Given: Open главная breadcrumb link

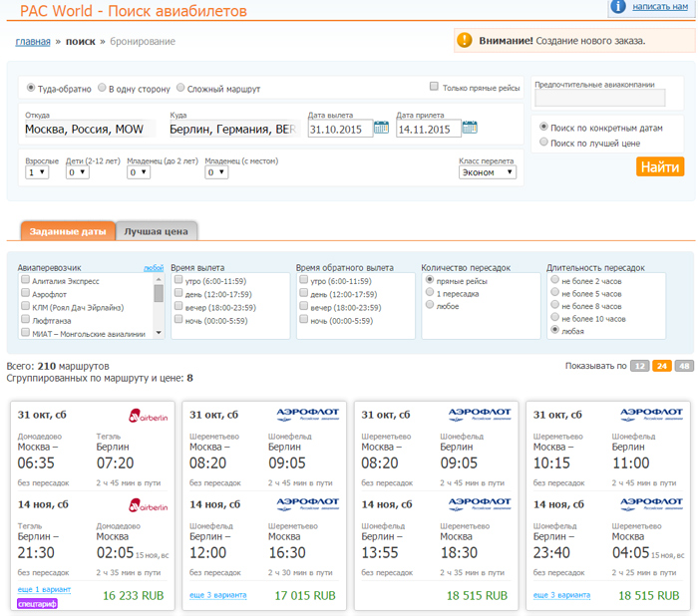Looking at the screenshot, I should [x=33, y=42].
